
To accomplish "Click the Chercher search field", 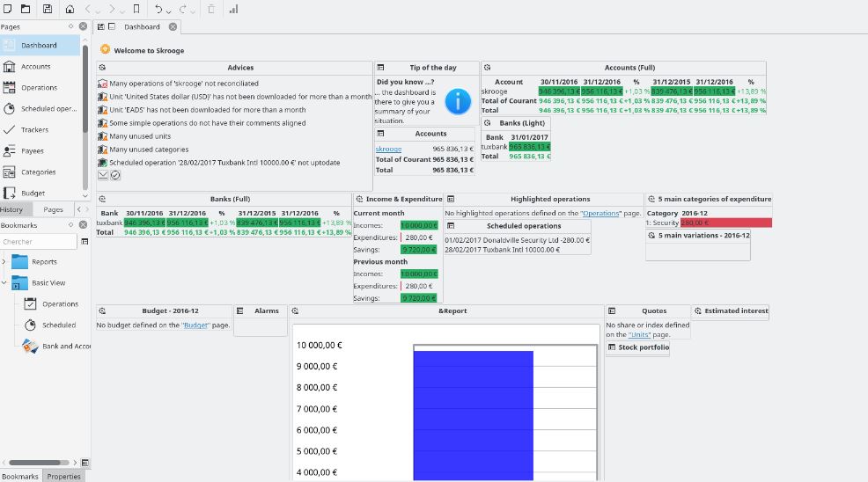I will (x=38, y=242).
